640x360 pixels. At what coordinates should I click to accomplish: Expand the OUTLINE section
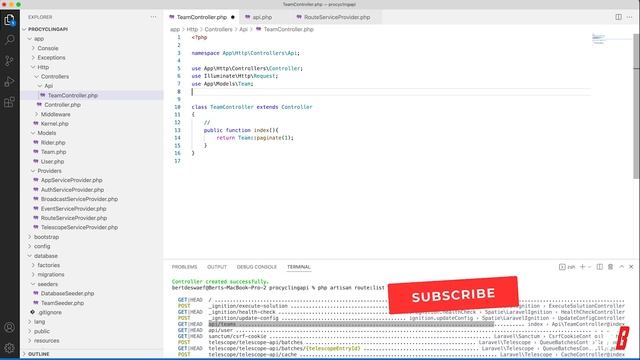(x=39, y=354)
